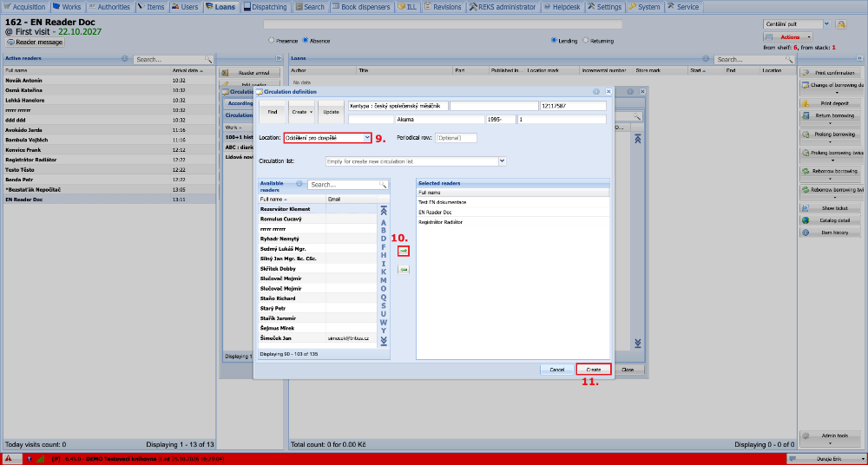
Task: Collapse right actions panel with double chevron
Action: click(859, 58)
